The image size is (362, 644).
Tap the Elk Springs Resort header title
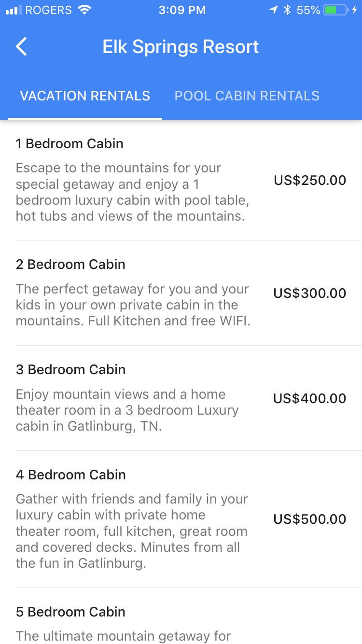[181, 47]
